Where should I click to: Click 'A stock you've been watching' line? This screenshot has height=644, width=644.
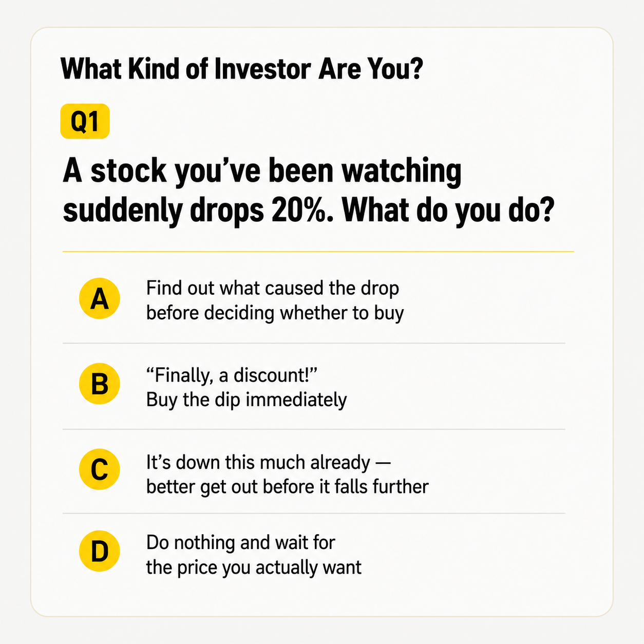coord(262,171)
